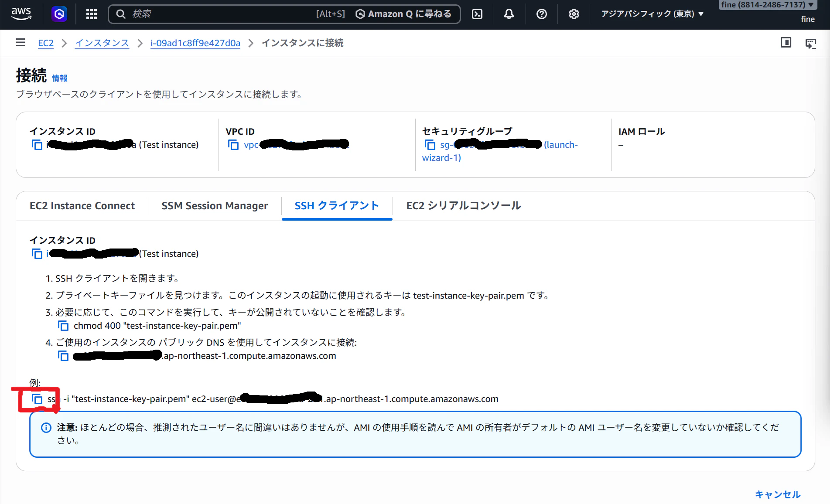The image size is (830, 504).
Task: Open the VPC ID link
Action: click(x=297, y=145)
